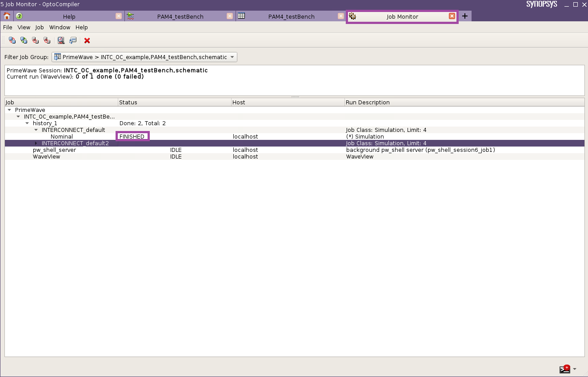The height and width of the screenshot is (377, 588).
Task: Click the 'Done: 2, Total: 2' status text
Action: [143, 123]
